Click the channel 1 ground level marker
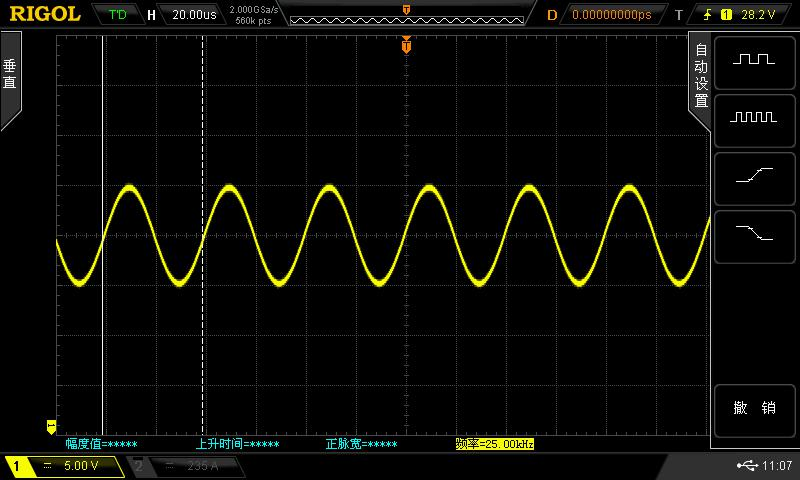The width and height of the screenshot is (800, 480). [x=52, y=425]
